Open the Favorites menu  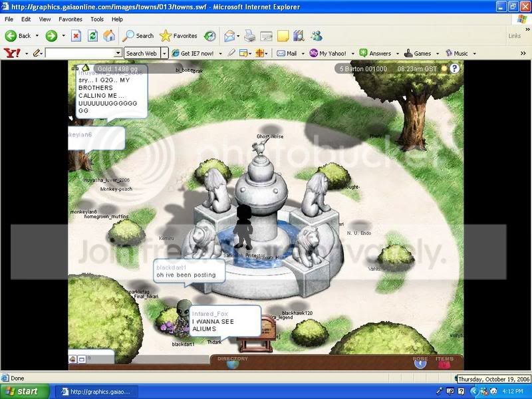click(x=70, y=19)
